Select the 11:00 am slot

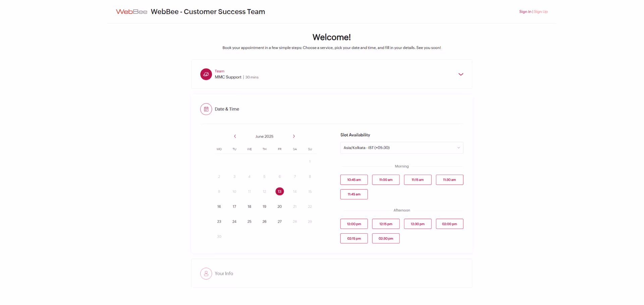click(386, 180)
